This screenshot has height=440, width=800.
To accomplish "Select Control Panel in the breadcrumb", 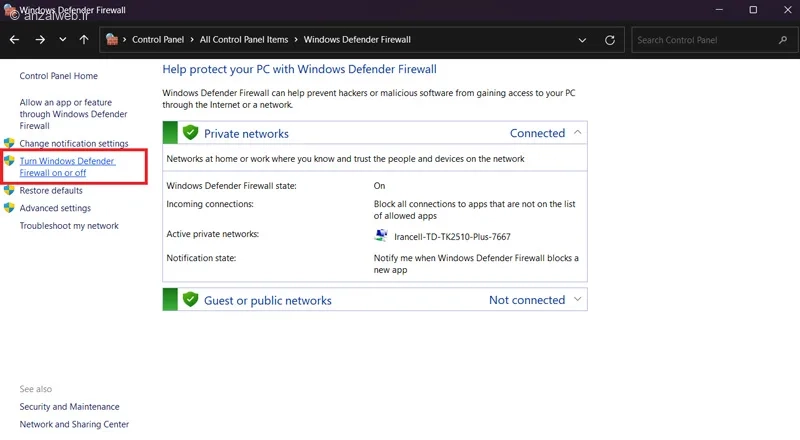I will (160, 40).
